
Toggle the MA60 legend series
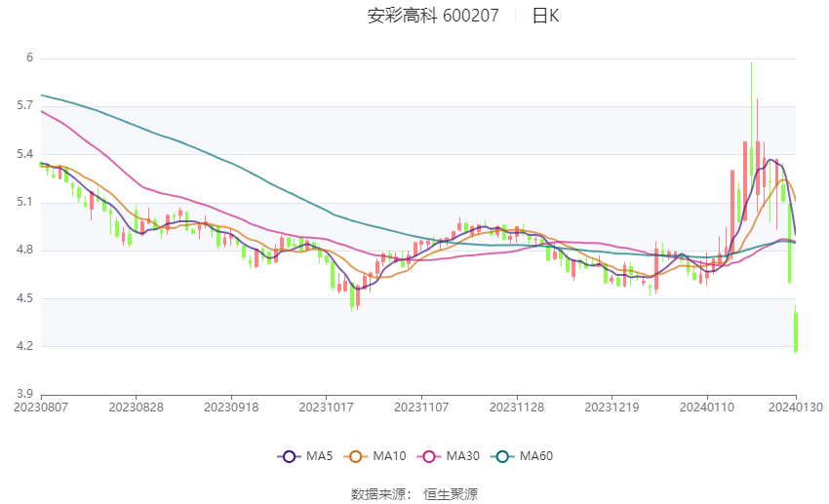point(522,456)
